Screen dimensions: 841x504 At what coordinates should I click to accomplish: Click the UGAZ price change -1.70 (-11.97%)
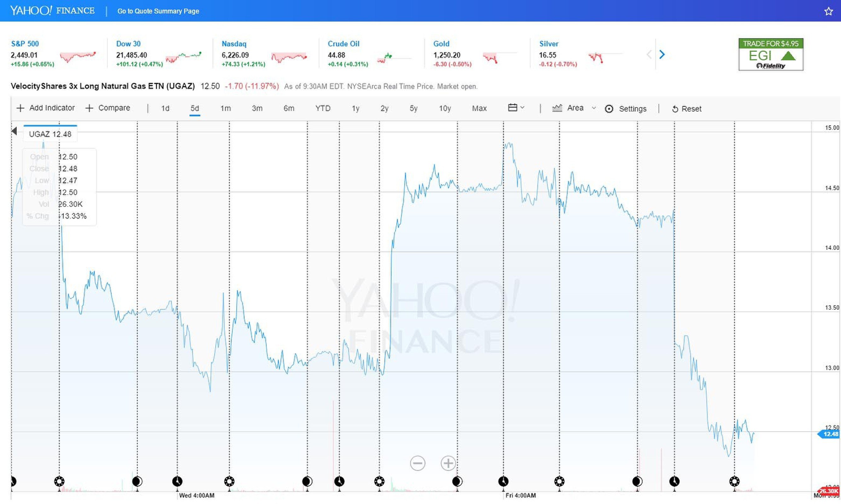pos(252,86)
